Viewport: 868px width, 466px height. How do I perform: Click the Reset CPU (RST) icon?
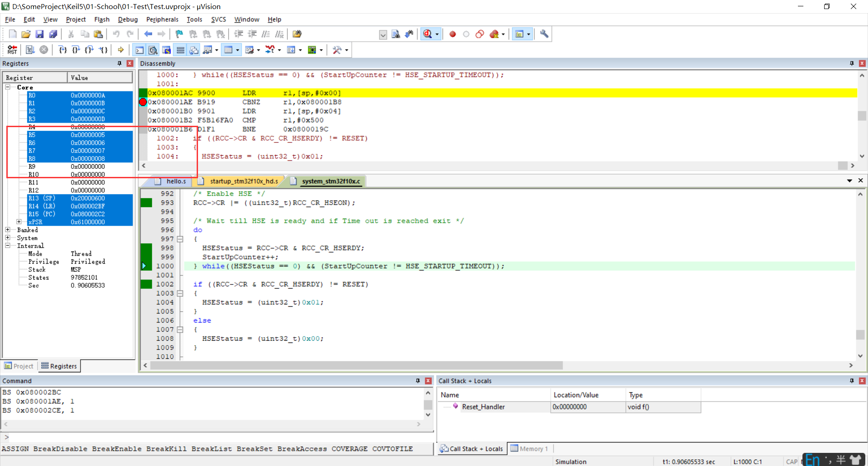click(12, 50)
